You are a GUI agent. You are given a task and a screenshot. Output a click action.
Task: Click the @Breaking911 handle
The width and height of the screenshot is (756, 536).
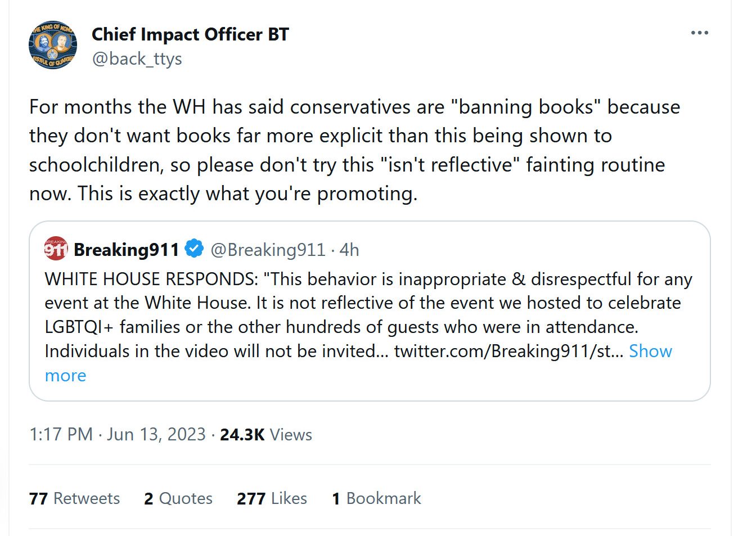268,249
